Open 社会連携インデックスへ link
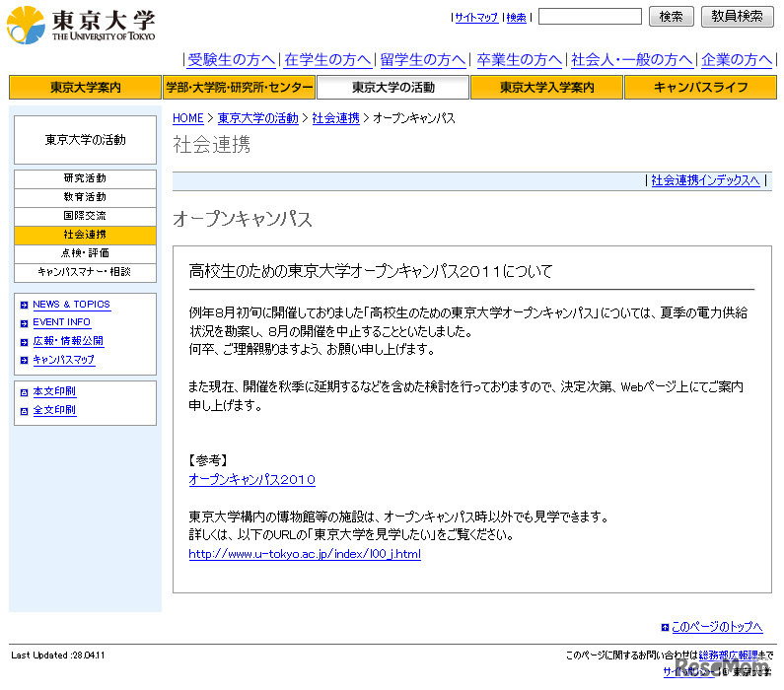 point(705,180)
